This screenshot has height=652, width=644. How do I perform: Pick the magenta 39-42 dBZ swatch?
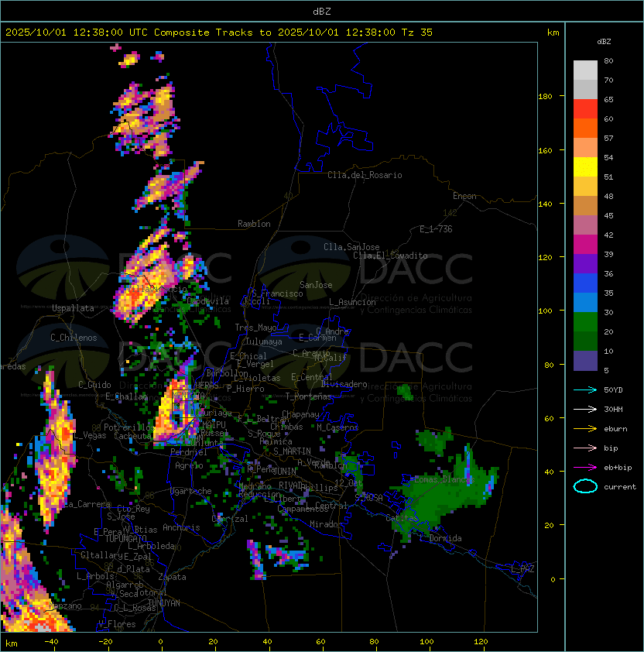(x=585, y=245)
